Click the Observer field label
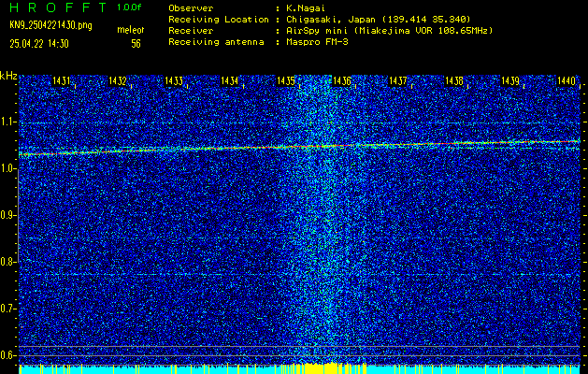The height and width of the screenshot is (374, 588). point(191,8)
